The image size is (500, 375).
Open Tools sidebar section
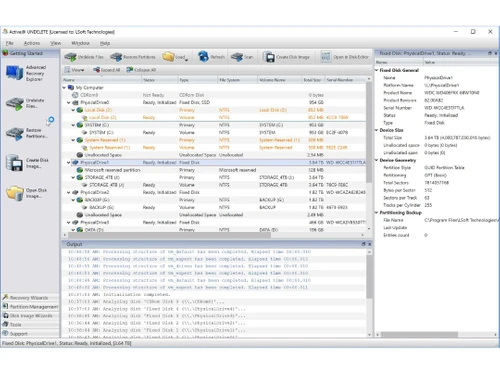click(x=30, y=324)
